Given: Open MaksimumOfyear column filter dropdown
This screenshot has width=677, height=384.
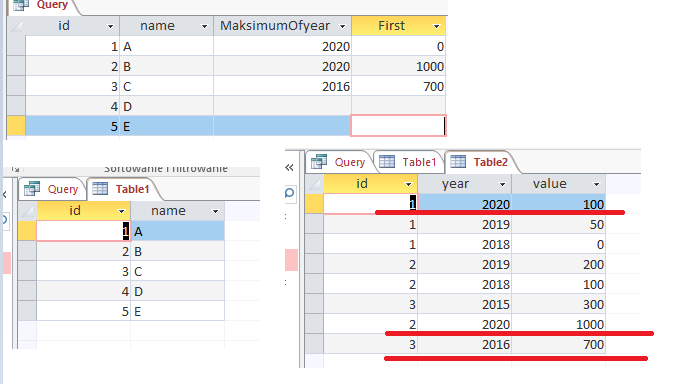Looking at the screenshot, I should pyautogui.click(x=342, y=26).
